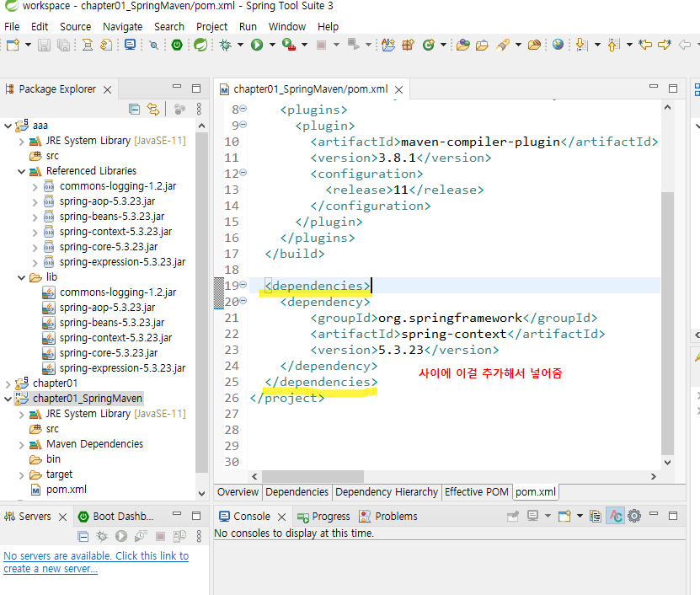Viewport: 700px width, 595px height.
Task: Switch to the Dependencies tab
Action: tap(297, 492)
